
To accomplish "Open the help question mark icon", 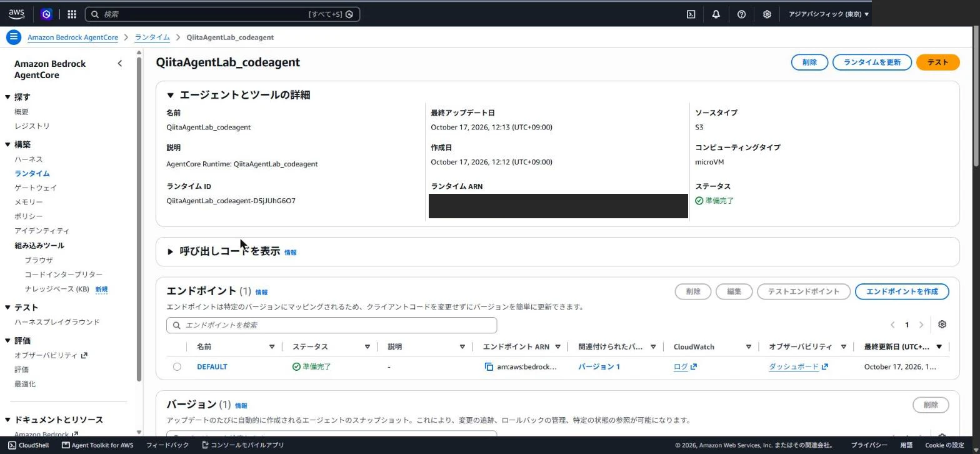I will (741, 14).
